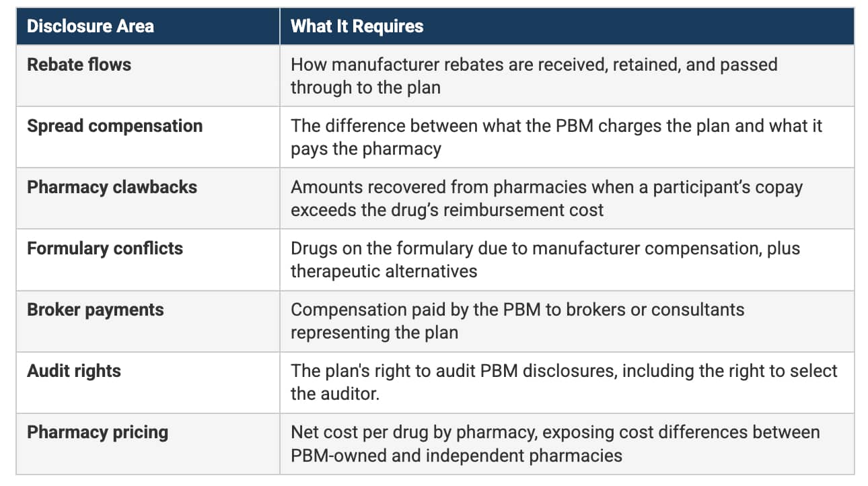Click the PBM charges difference description

[556, 126]
